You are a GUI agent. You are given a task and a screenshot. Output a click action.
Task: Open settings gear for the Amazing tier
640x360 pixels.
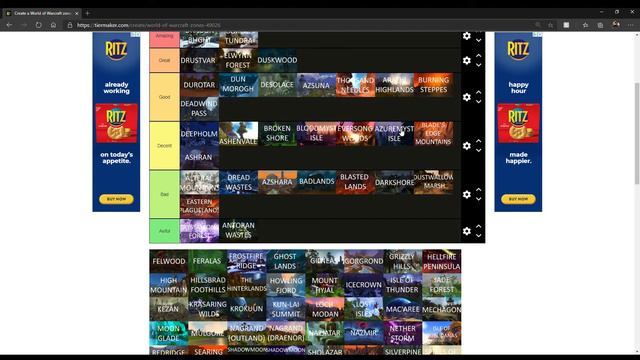click(467, 36)
